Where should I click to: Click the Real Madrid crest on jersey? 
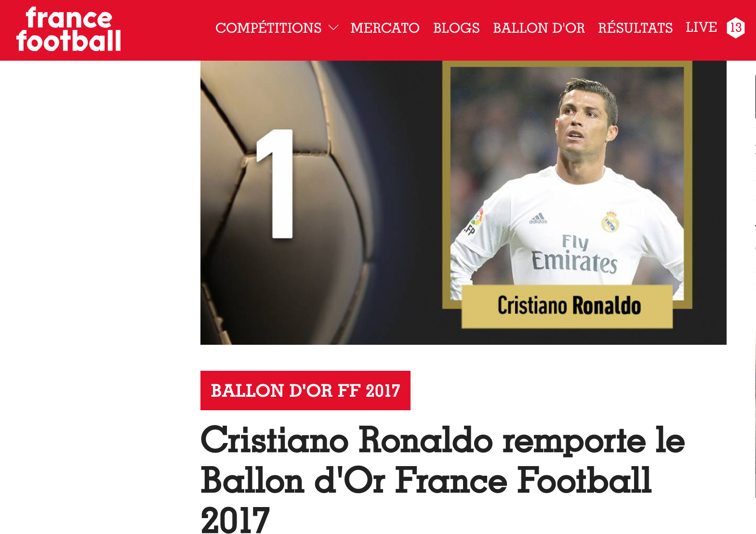[x=610, y=222]
